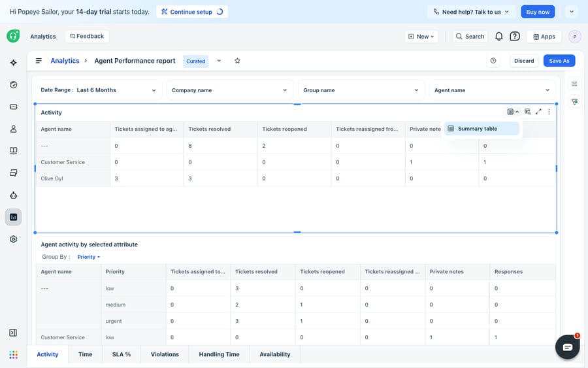
Task: Open the Conversations chat sidebar icon
Action: click(x=14, y=173)
